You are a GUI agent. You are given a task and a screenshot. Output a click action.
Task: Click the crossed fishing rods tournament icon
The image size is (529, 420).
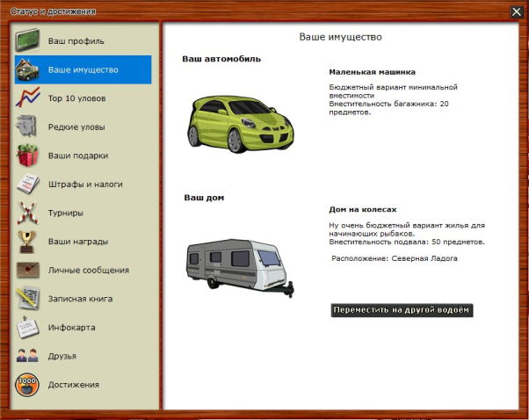click(x=28, y=213)
